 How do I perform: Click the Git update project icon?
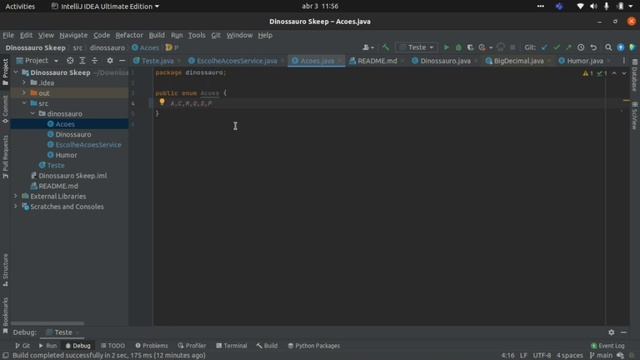point(544,47)
